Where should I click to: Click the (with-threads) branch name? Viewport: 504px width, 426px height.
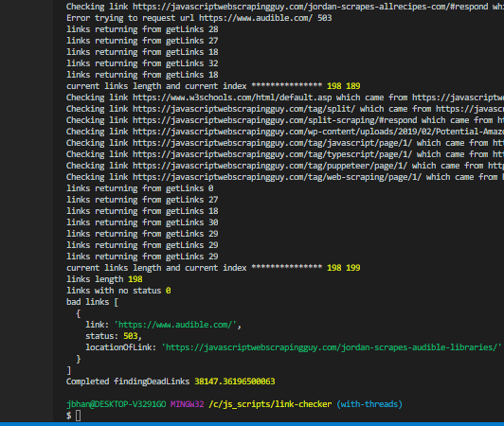click(x=369, y=404)
